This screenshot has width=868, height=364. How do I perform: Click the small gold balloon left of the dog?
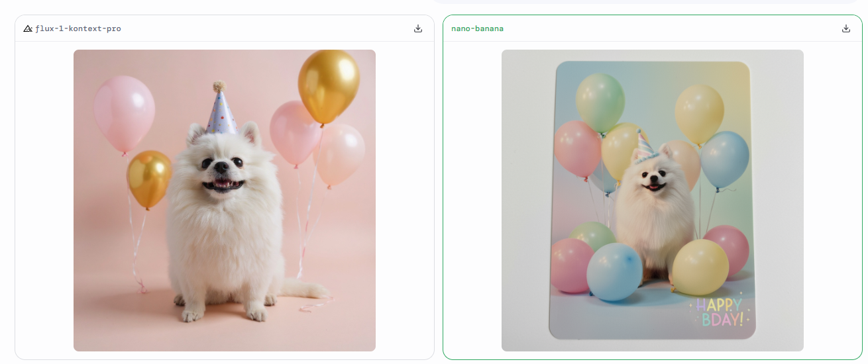148,177
